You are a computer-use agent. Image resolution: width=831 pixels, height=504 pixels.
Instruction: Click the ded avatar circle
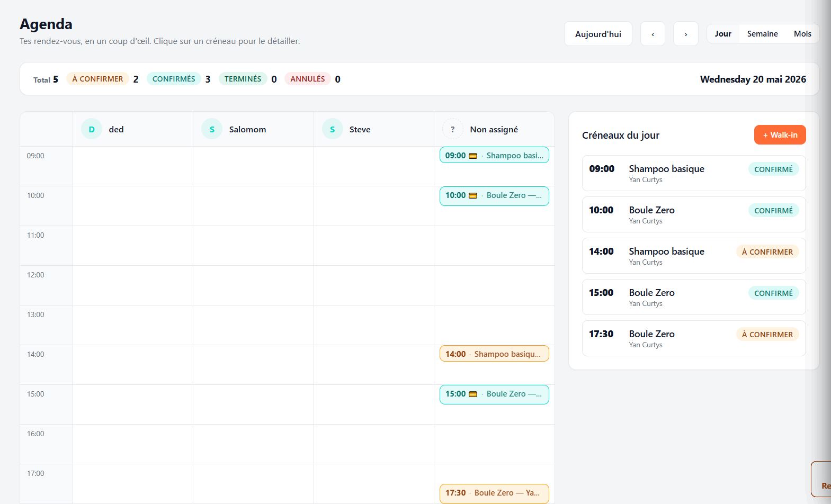pyautogui.click(x=92, y=129)
